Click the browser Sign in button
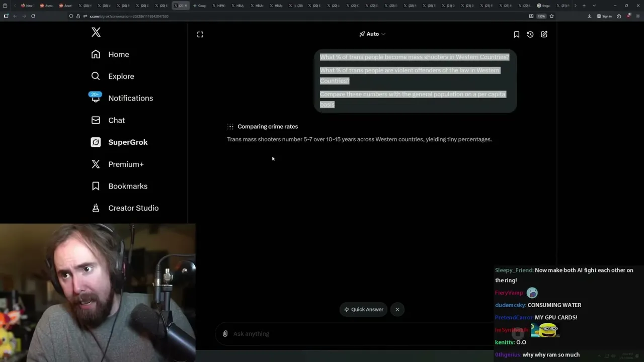 point(604,16)
